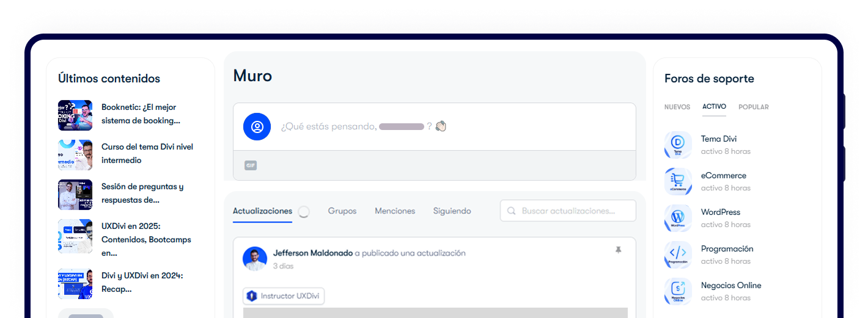Open the Programación forum title link
This screenshot has height=318, width=868.
pos(727,249)
